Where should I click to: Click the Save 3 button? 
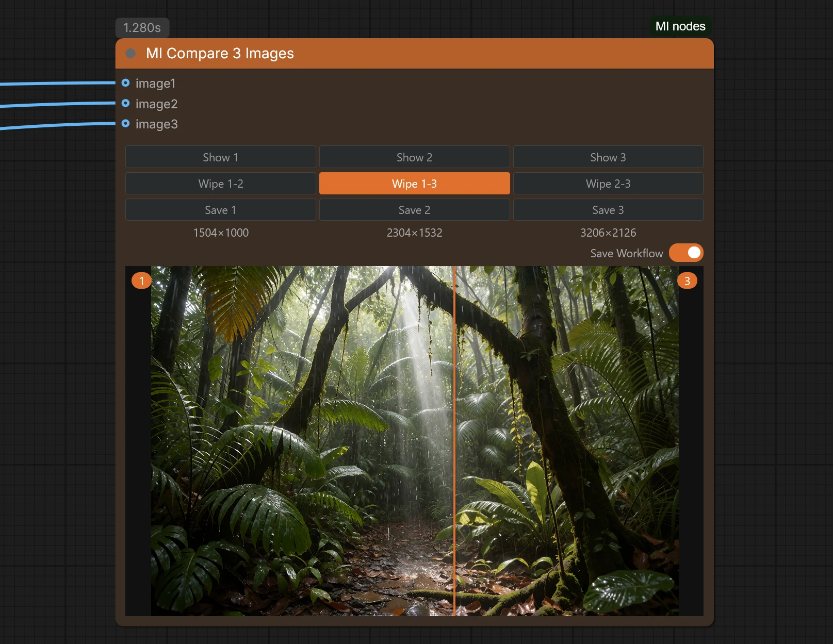[608, 210]
